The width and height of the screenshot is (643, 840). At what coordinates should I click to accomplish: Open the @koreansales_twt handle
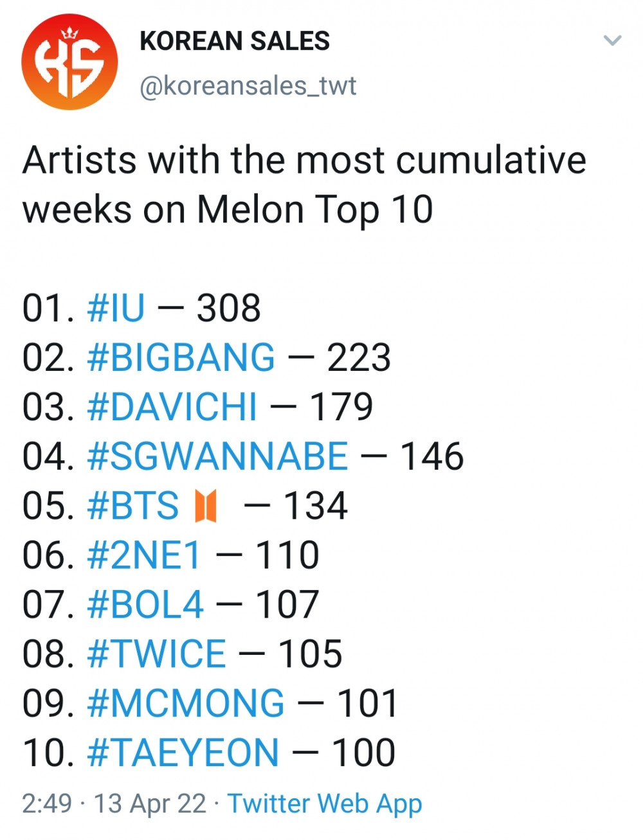coord(248,85)
